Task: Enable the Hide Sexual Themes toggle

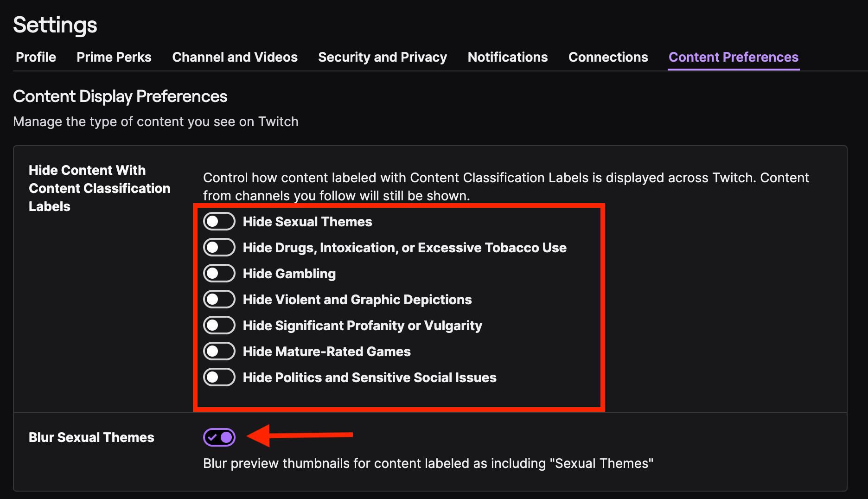Action: (219, 222)
